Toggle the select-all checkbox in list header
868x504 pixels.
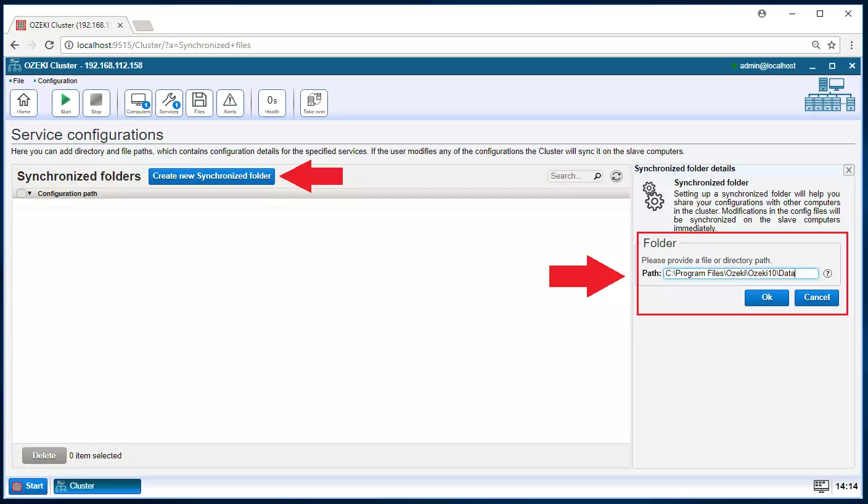coord(22,193)
